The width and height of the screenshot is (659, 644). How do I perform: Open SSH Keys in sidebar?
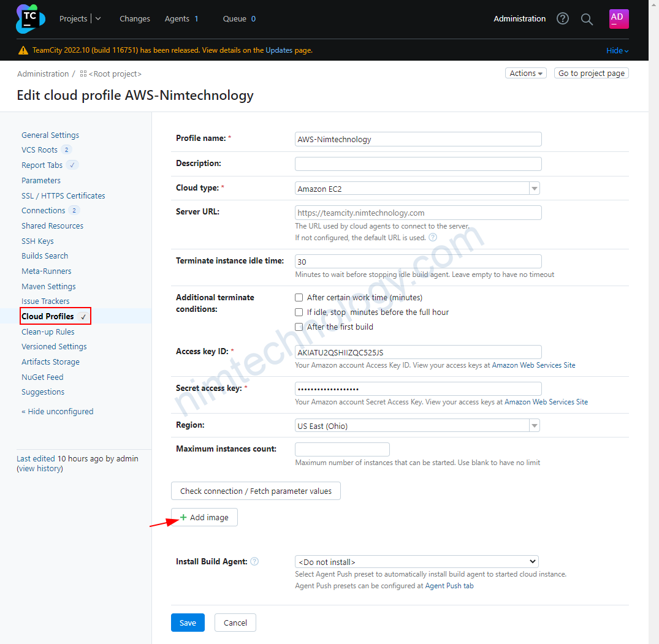pyautogui.click(x=37, y=241)
